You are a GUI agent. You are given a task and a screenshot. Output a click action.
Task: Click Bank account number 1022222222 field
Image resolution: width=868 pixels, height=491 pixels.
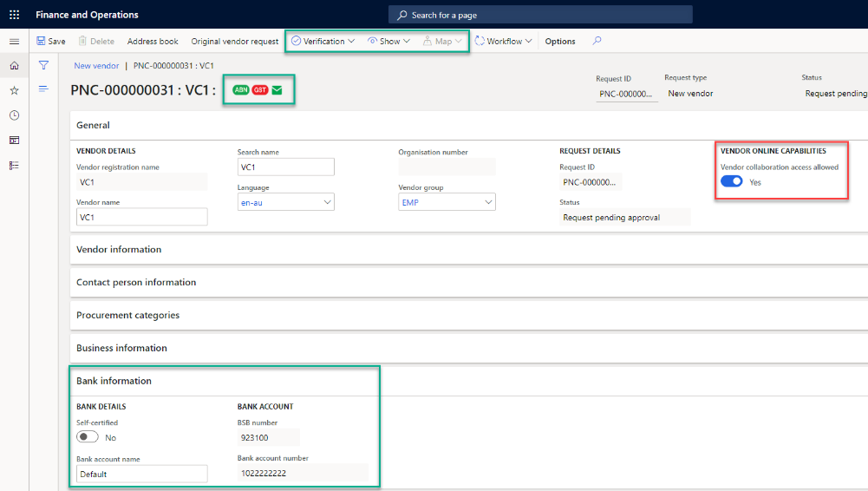(303, 473)
